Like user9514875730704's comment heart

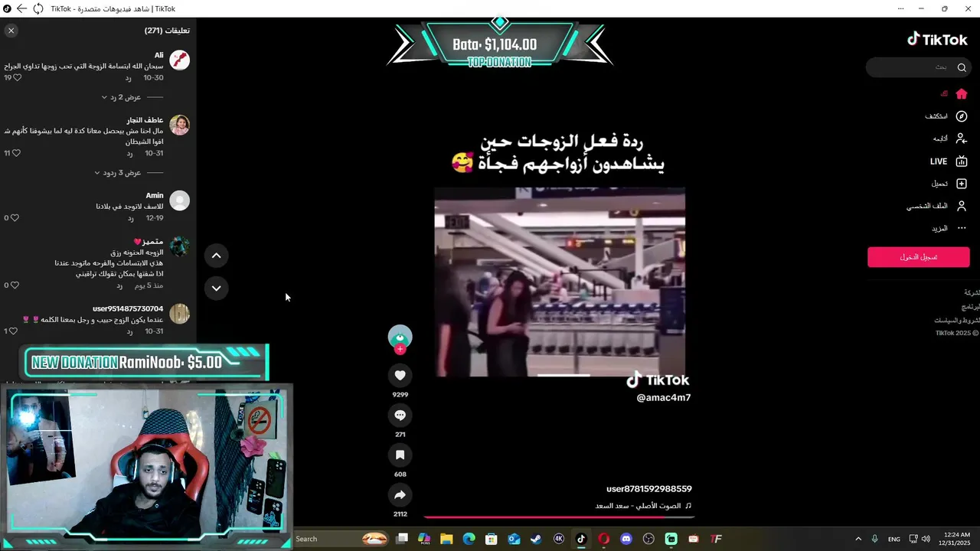click(15, 331)
